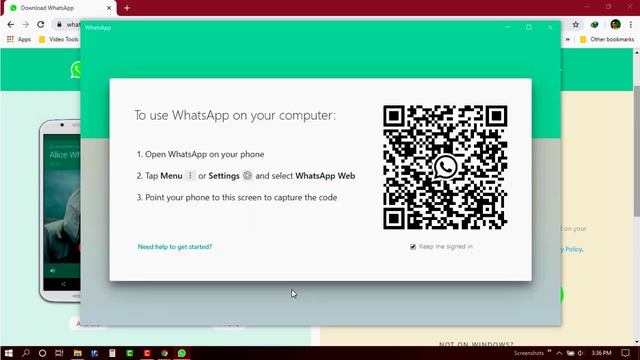Screen dimensions: 640x360
Task: Click the lock icon in Chrome address bar
Action: (x=59, y=24)
